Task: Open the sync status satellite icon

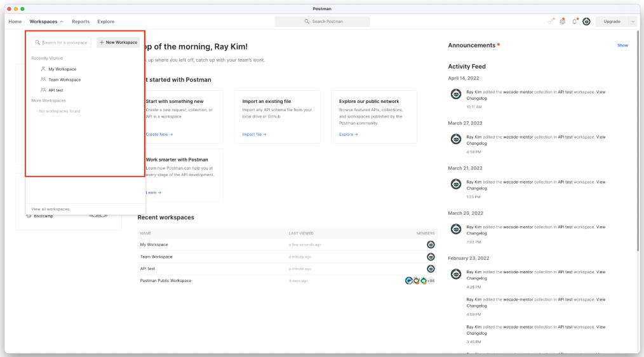Action: [x=551, y=22]
